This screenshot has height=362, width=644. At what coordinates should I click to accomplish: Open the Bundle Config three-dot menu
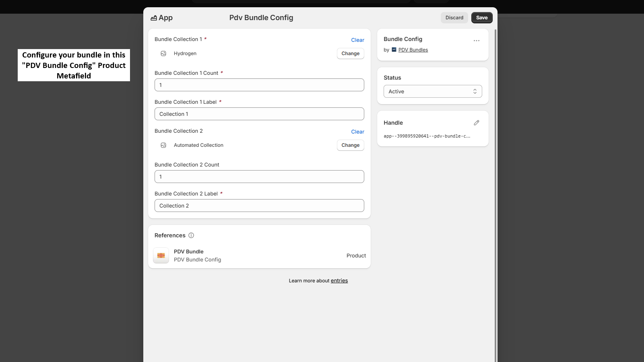(477, 41)
